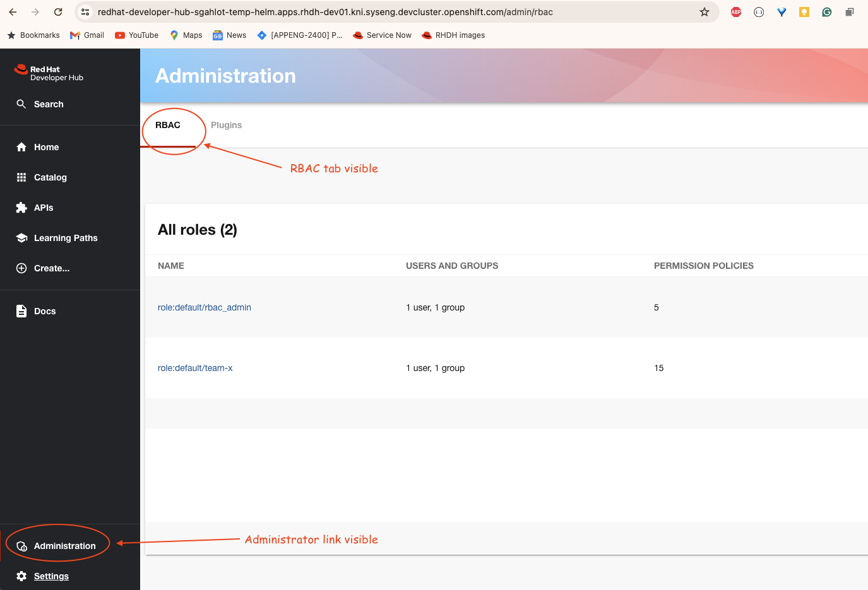This screenshot has width=868, height=590.
Task: Go to Home in the sidebar
Action: pos(46,147)
